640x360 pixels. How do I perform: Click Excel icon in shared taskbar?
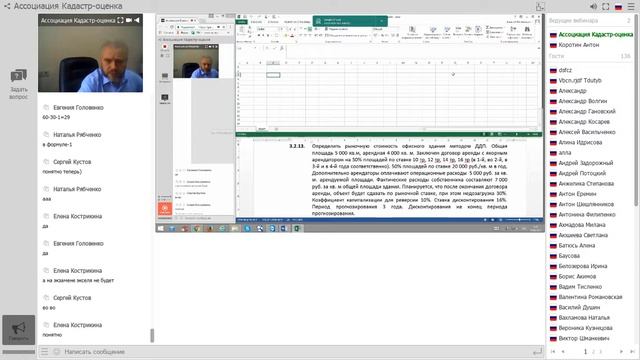(297, 229)
